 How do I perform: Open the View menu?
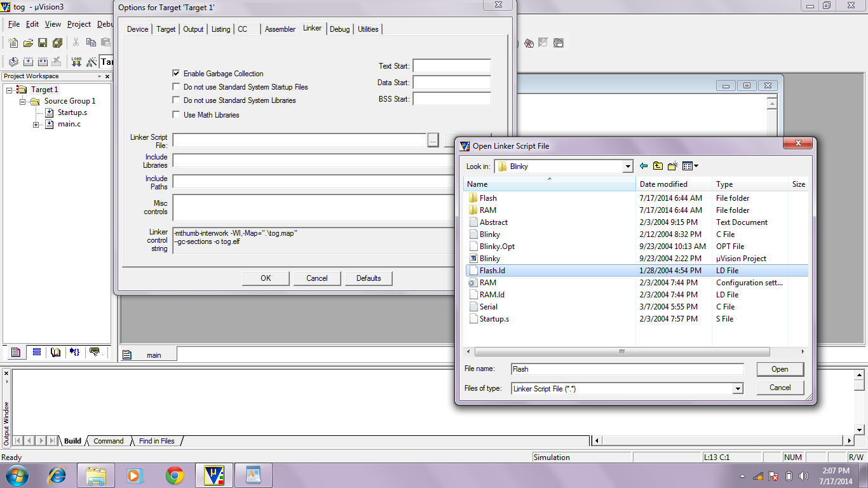53,24
